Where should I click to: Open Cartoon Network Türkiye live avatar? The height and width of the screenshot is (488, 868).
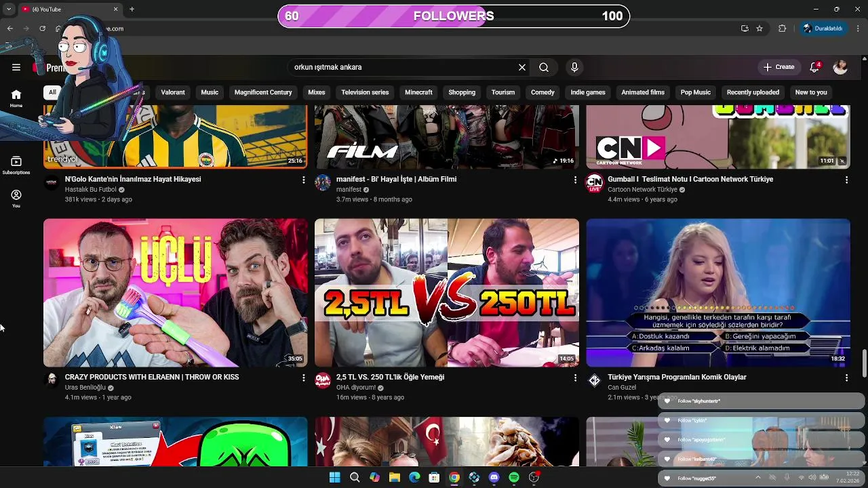594,183
